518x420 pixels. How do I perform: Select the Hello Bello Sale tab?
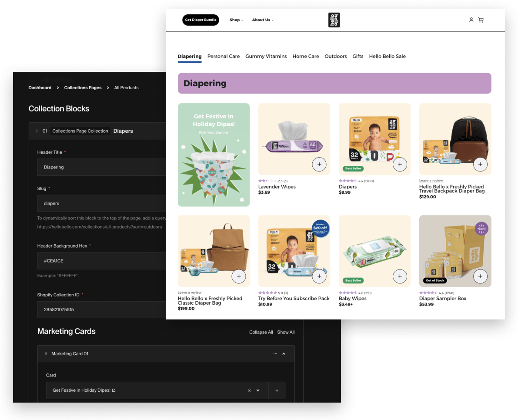point(387,56)
